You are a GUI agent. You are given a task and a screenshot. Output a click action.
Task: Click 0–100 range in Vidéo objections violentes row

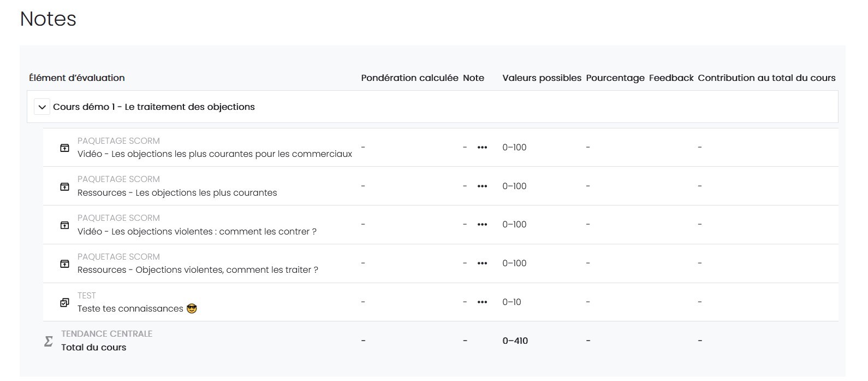[514, 225]
